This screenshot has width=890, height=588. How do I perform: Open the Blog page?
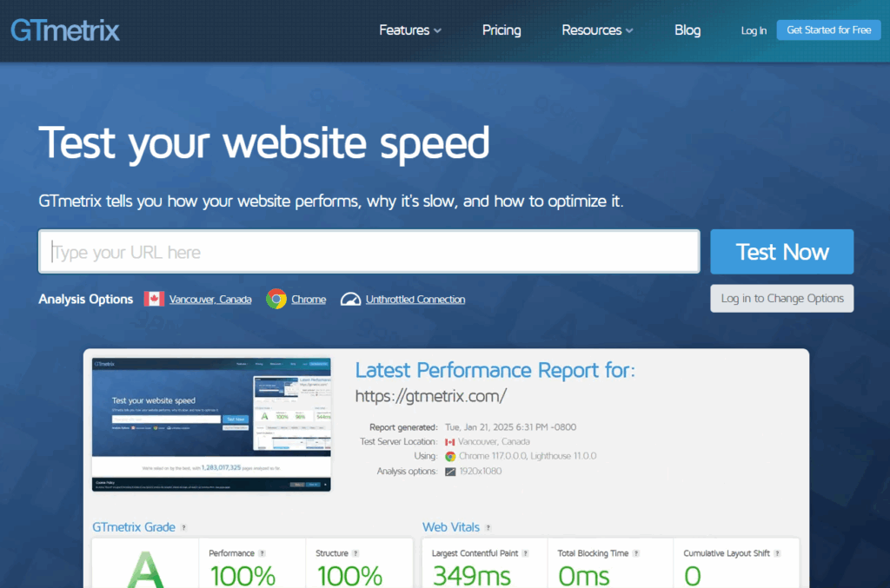click(687, 30)
